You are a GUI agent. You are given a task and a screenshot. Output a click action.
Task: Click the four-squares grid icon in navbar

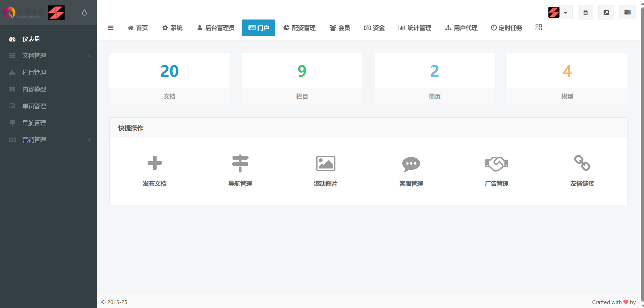539,28
